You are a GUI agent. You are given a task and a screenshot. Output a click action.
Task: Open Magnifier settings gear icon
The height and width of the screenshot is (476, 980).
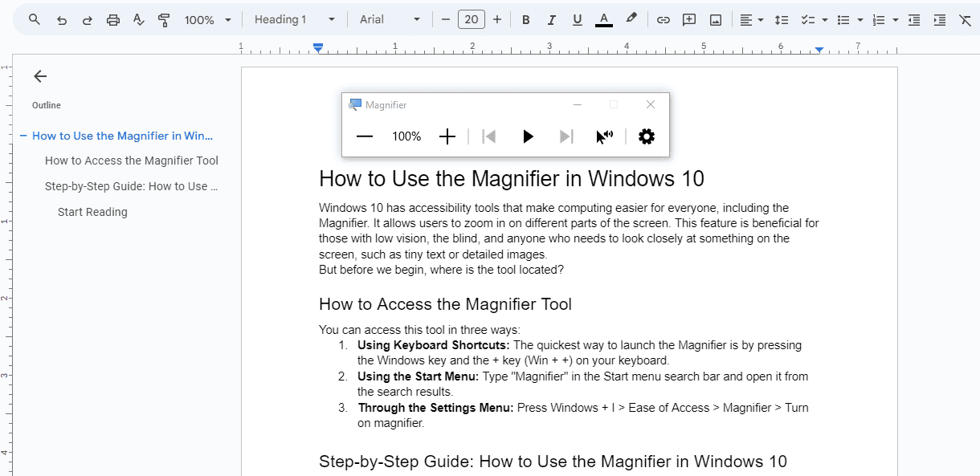click(x=646, y=136)
